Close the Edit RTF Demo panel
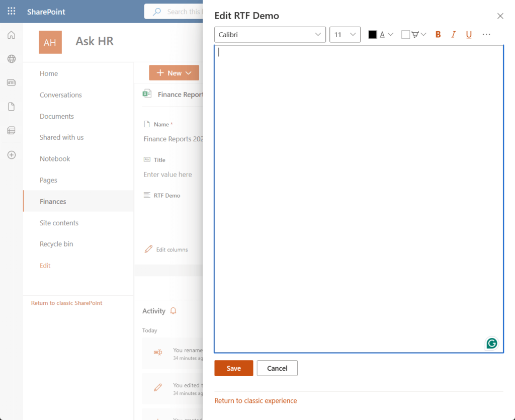 (x=500, y=16)
